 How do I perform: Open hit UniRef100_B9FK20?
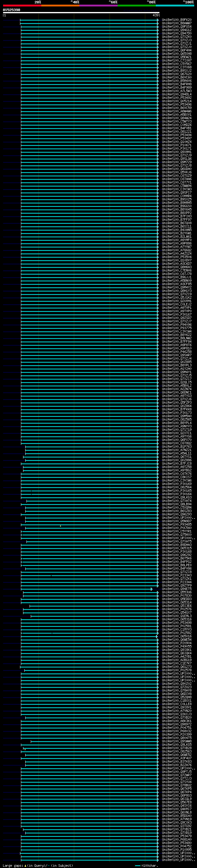[177, 20]
